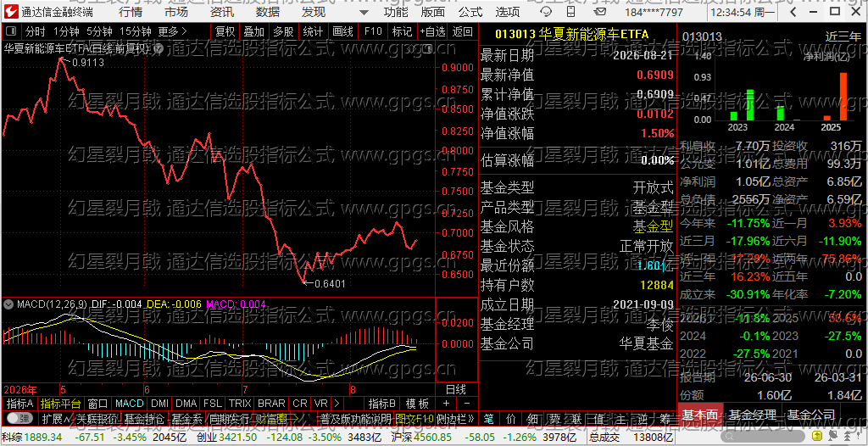The height and width of the screenshot is (446, 868).
Task: Open the 扩展 expansion menu
Action: [56, 418]
